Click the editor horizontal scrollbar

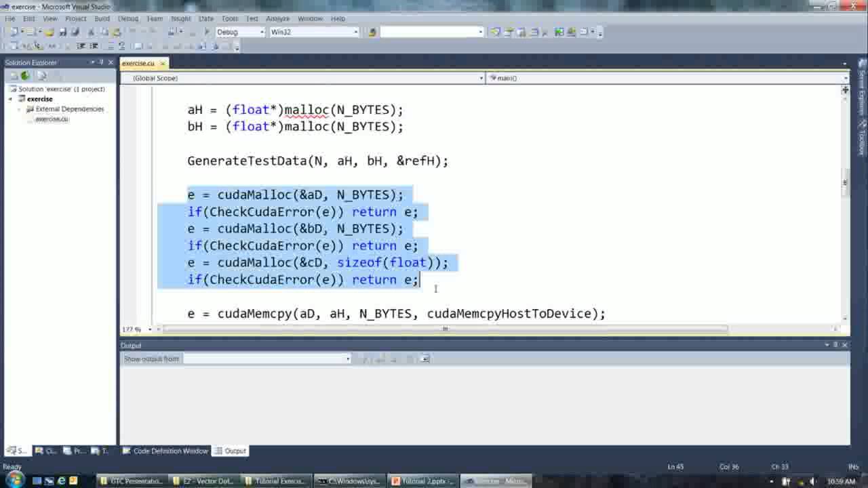coord(445,329)
